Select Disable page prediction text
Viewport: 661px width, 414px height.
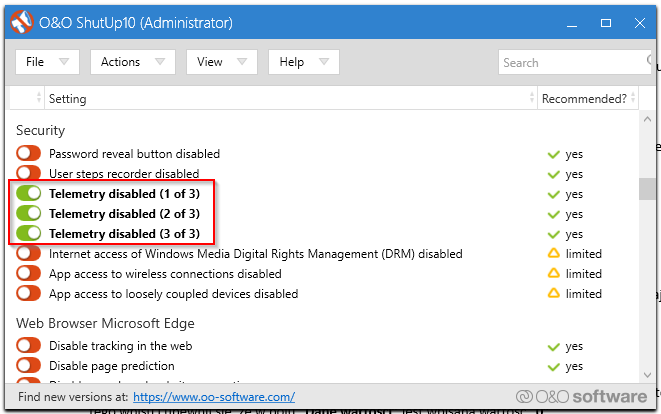point(112,366)
